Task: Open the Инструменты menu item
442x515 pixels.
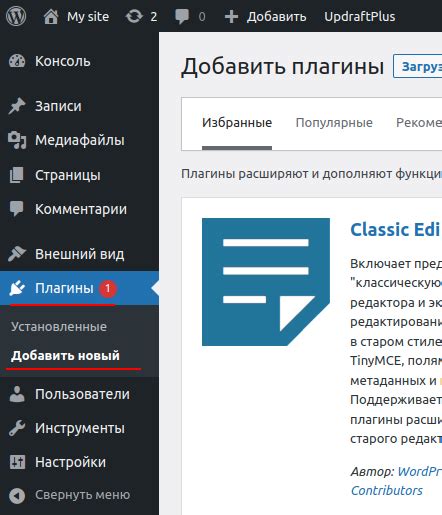Action: [x=80, y=428]
